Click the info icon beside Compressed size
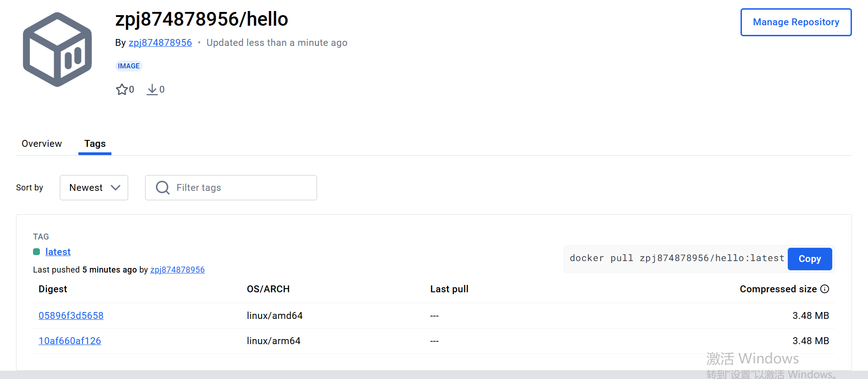The image size is (868, 379). 824,289
